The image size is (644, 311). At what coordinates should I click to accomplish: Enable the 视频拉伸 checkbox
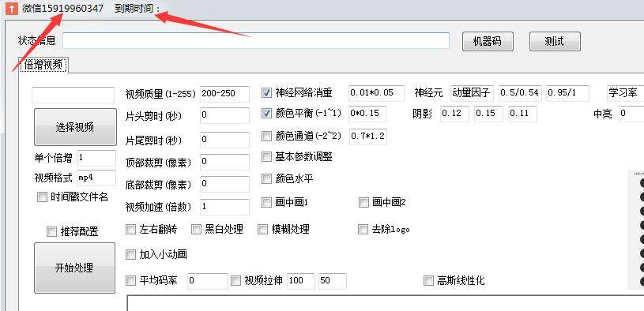(235, 281)
